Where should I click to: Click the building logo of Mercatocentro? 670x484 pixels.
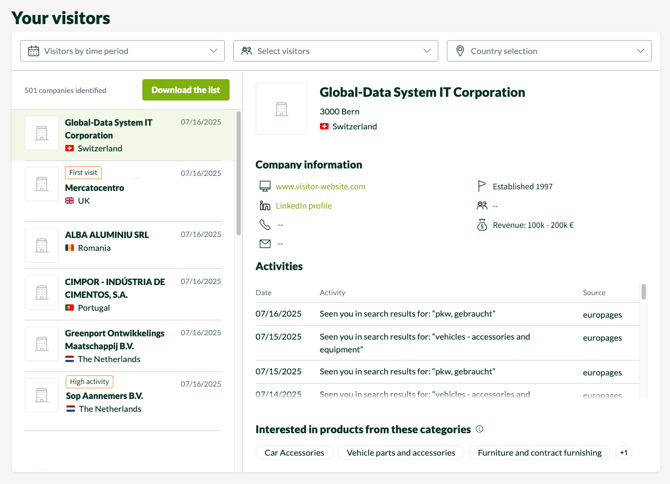tap(41, 184)
